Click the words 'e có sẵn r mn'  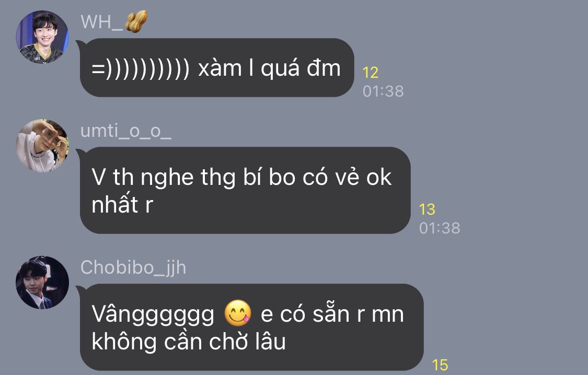(332, 313)
